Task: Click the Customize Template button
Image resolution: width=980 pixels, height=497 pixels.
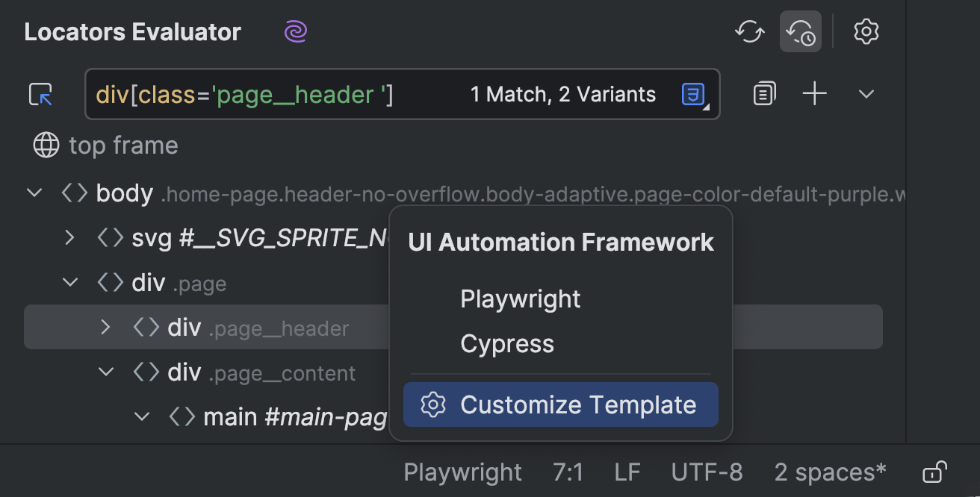Action: click(560, 404)
